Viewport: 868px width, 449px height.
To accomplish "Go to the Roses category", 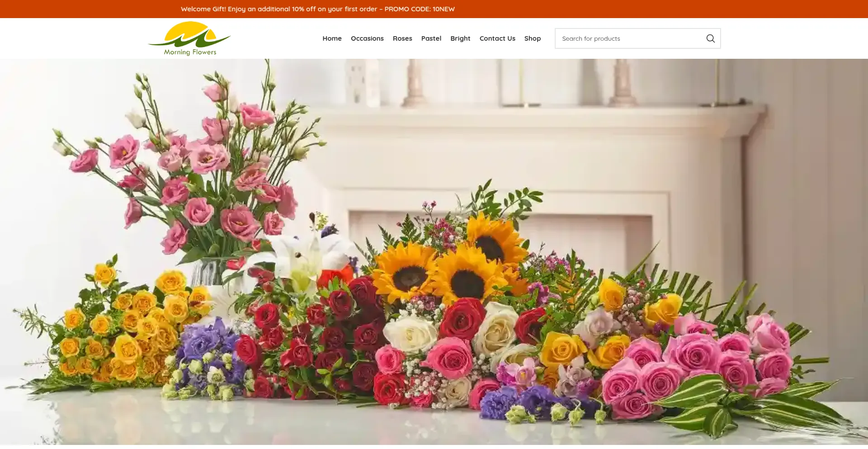I will (402, 38).
